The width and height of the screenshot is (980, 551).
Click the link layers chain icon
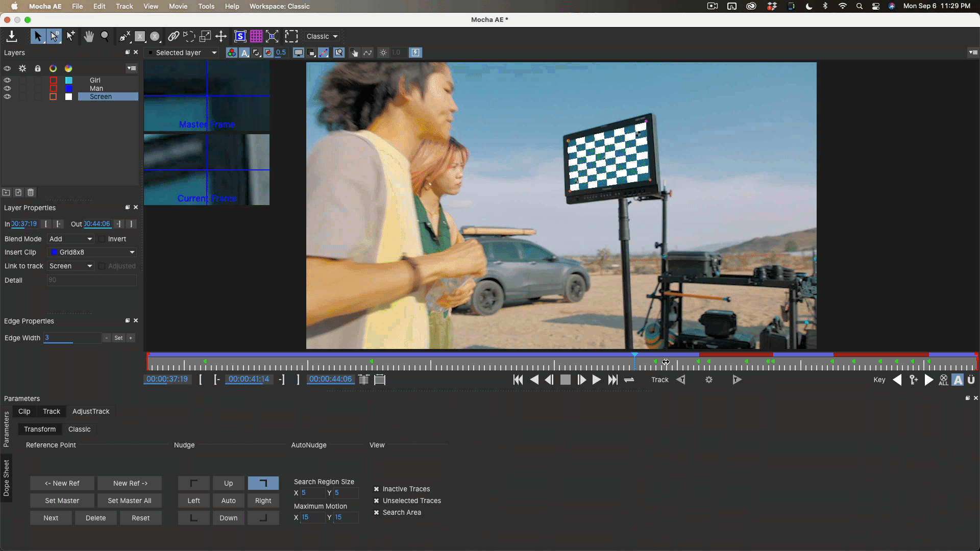pos(174,36)
